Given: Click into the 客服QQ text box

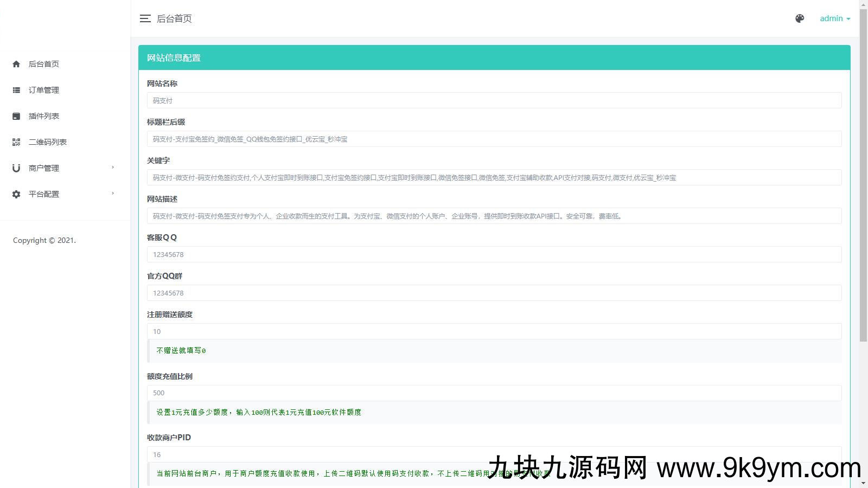Looking at the screenshot, I should tap(494, 254).
